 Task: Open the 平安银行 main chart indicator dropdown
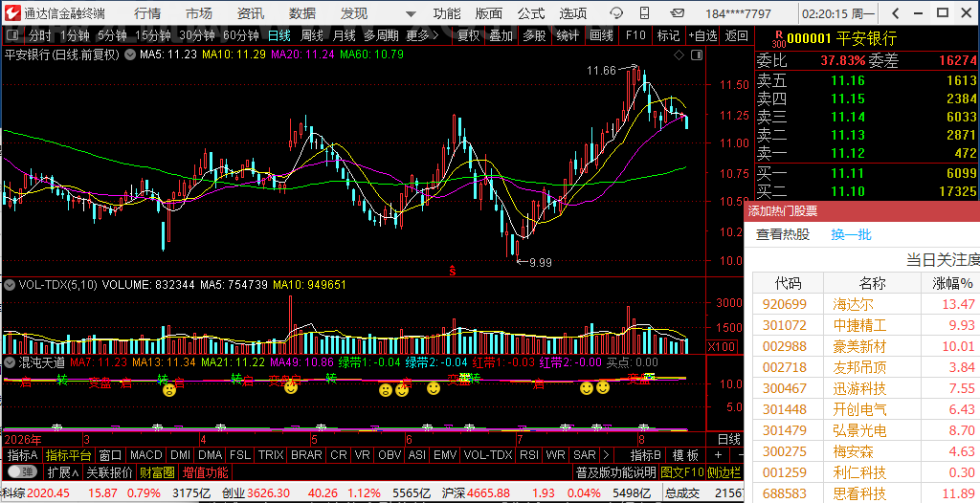point(130,55)
